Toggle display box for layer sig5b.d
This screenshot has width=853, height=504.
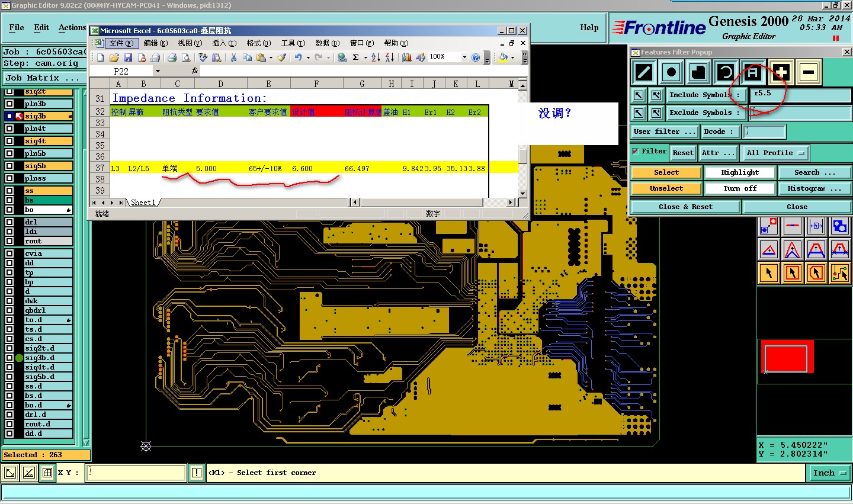pyautogui.click(x=9, y=377)
